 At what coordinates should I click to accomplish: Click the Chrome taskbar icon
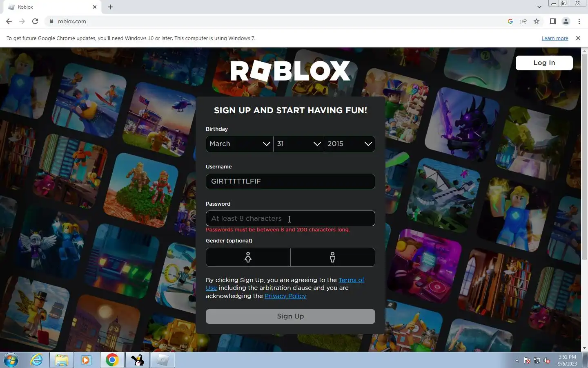point(112,360)
